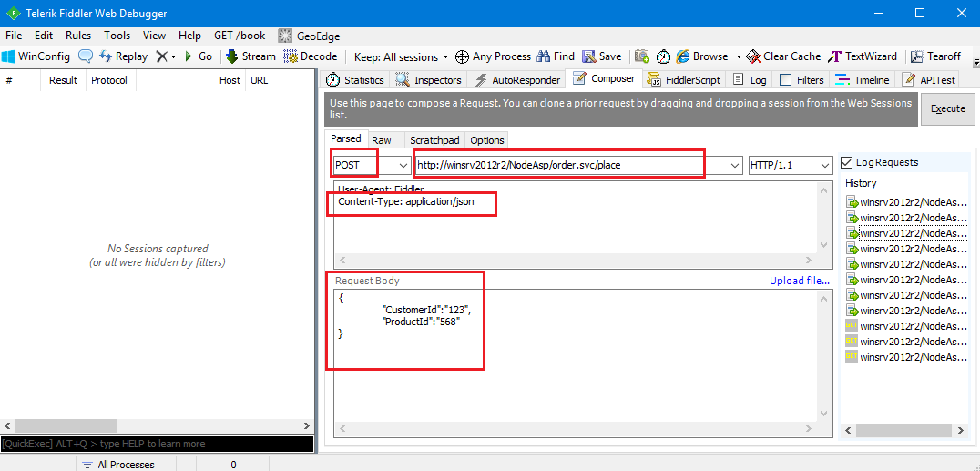Open the Help menu
The height and width of the screenshot is (471, 980).
pyautogui.click(x=190, y=36)
